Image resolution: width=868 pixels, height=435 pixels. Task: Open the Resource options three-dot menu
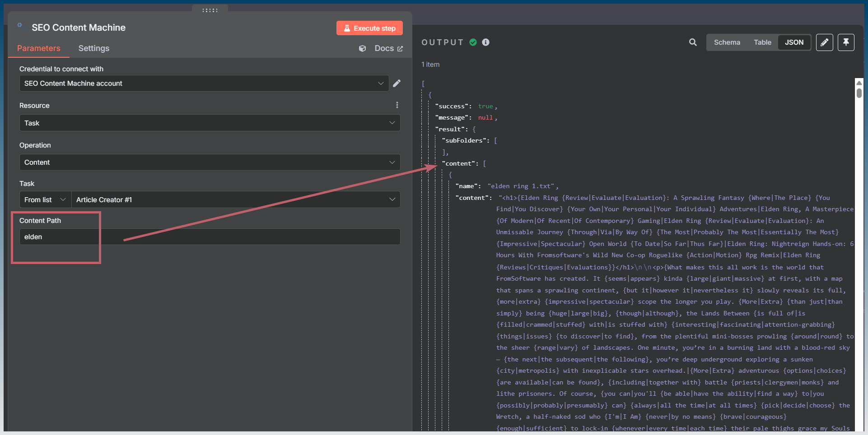click(x=397, y=105)
